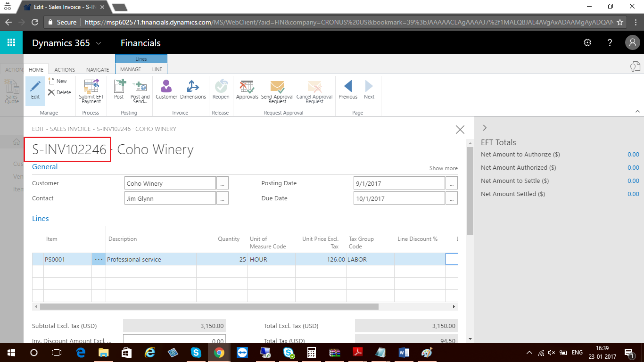Screen dimensions: 644x362
Task: Click the lines horizontal scrollbar
Action: pos(209,306)
